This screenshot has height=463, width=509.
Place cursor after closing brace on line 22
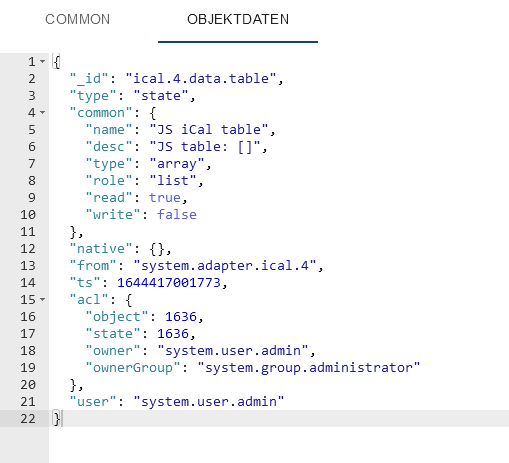(62, 419)
